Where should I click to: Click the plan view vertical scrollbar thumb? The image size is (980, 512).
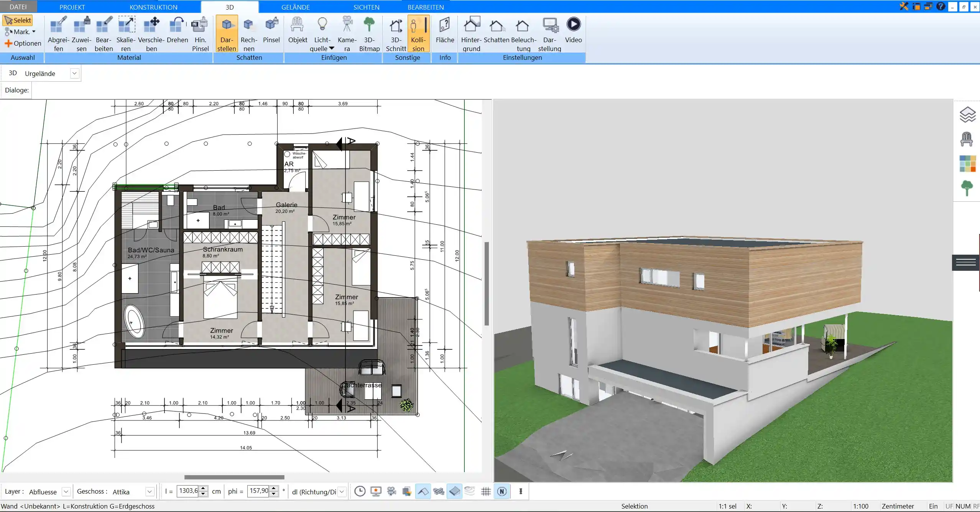[x=487, y=283]
